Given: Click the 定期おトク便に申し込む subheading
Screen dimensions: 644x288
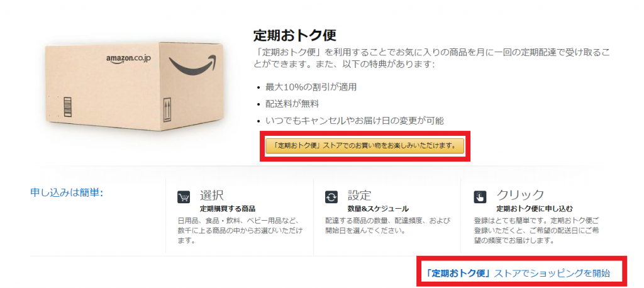Looking at the screenshot, I should tap(535, 208).
